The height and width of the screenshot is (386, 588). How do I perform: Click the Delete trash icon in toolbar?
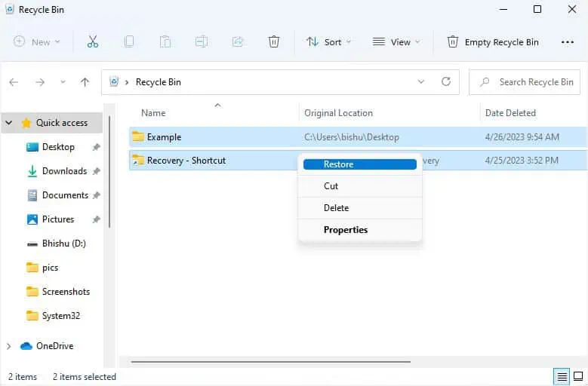[274, 41]
